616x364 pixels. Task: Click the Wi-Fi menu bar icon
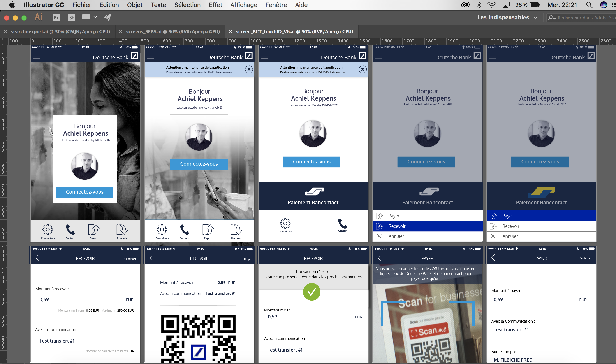[x=492, y=5]
